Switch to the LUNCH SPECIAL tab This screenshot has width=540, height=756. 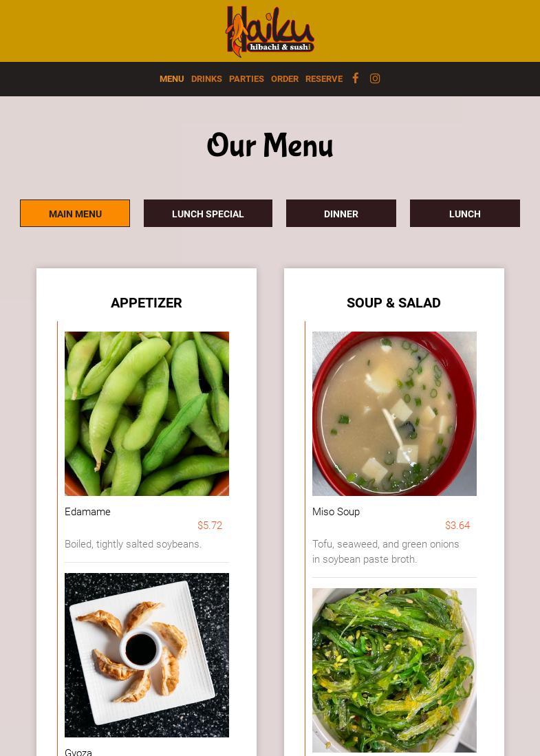pos(208,213)
